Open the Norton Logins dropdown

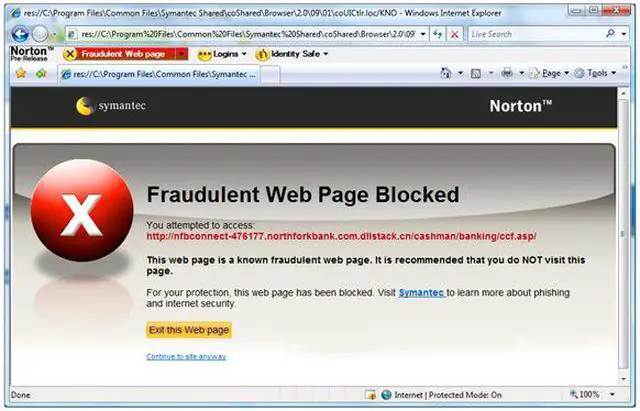[x=219, y=53]
